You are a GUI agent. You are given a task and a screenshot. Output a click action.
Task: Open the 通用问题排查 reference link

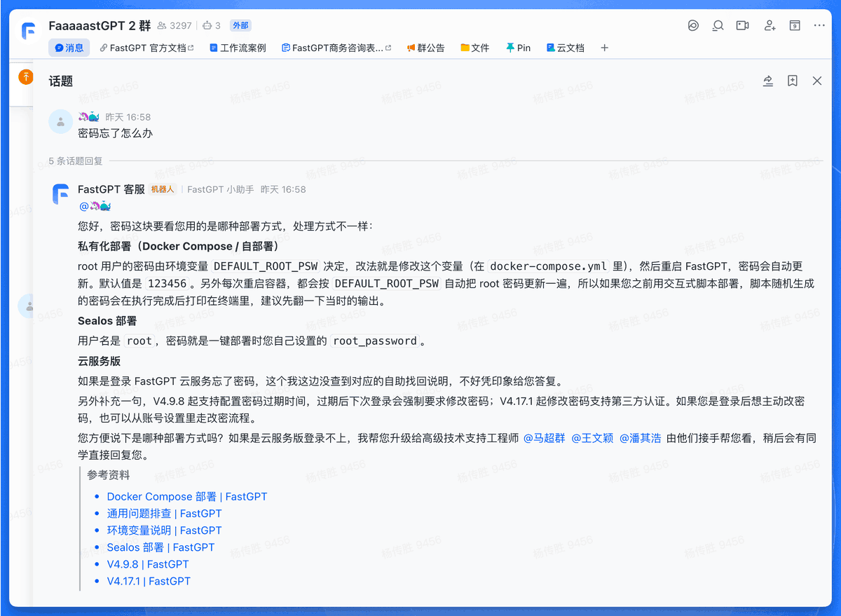[x=164, y=513]
